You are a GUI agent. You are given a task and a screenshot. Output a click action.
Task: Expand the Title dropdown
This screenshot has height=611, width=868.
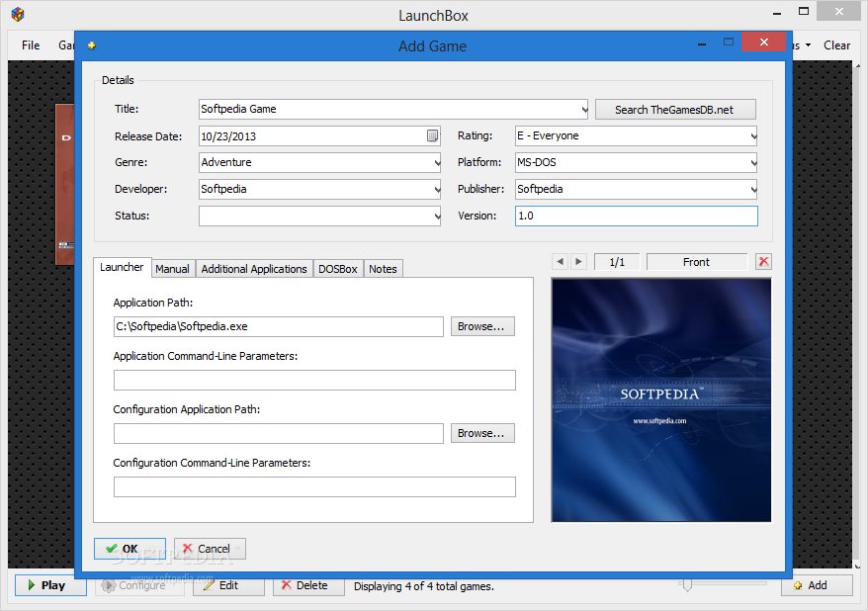pyautogui.click(x=584, y=109)
